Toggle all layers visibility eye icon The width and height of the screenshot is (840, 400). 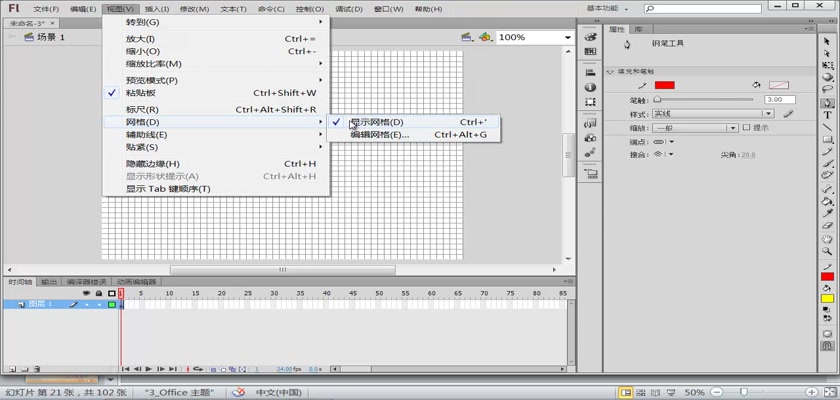87,293
